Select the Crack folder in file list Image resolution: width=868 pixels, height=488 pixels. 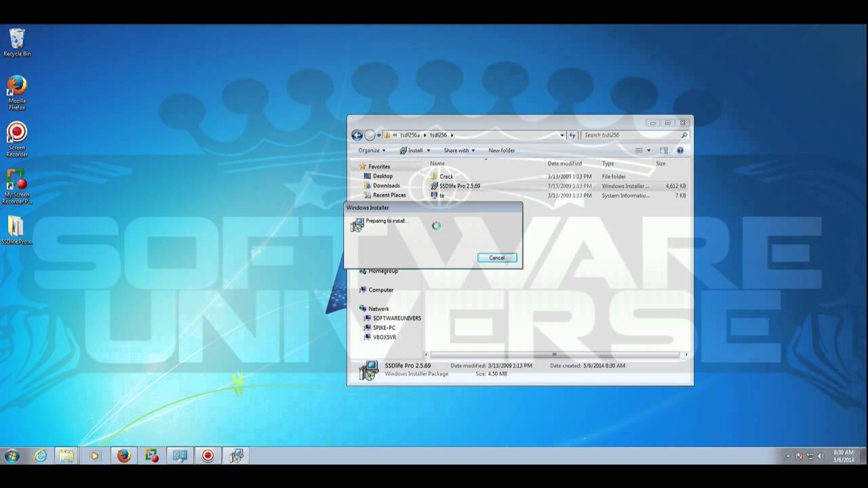point(446,176)
